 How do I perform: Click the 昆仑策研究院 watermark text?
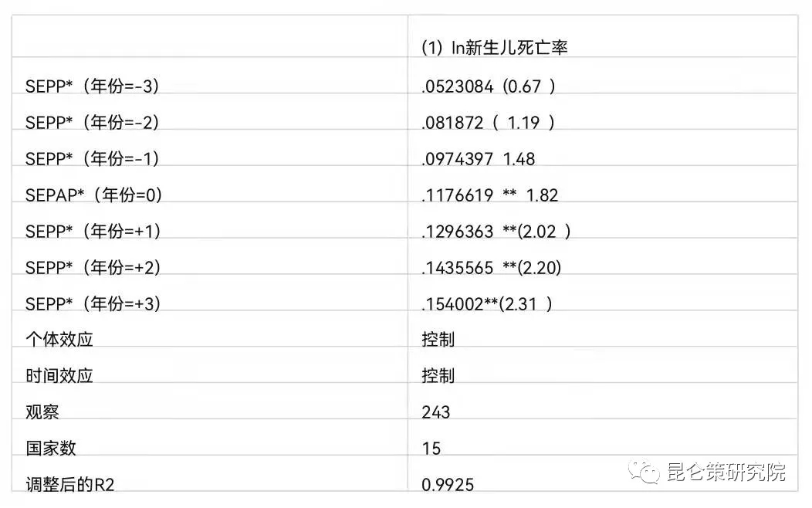pyautogui.click(x=725, y=472)
